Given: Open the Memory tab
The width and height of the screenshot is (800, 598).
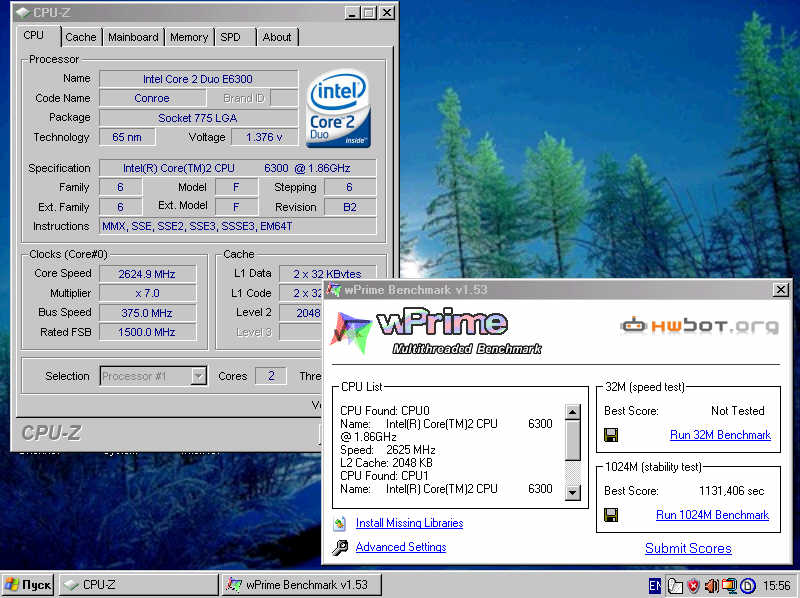Looking at the screenshot, I should (x=189, y=37).
